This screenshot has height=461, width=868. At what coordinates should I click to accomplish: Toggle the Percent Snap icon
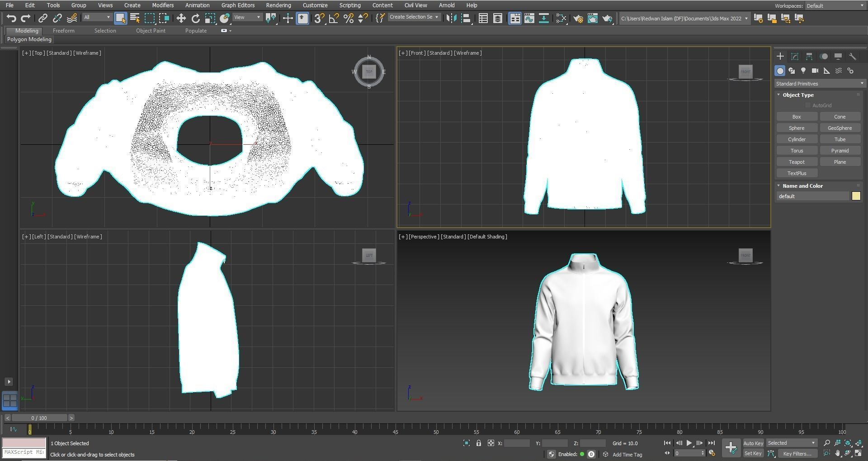[x=348, y=18]
